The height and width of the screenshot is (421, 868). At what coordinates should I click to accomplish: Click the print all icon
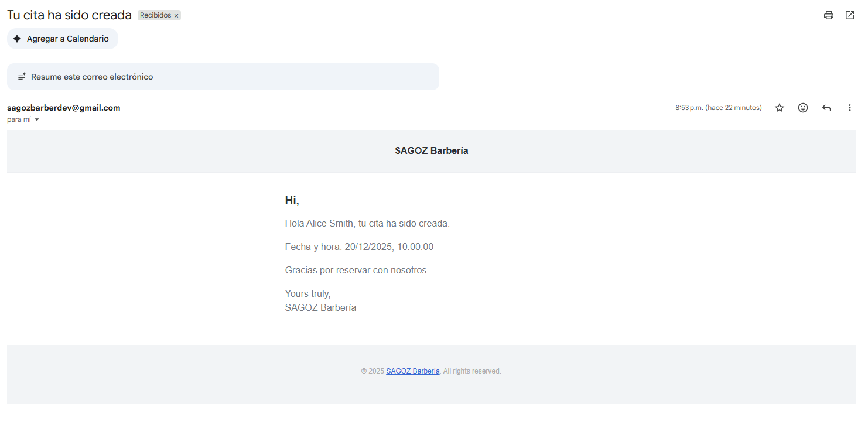(828, 15)
